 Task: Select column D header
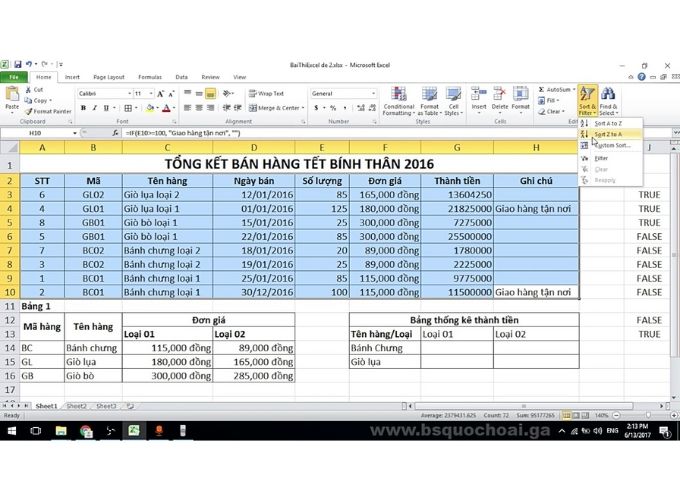point(254,148)
